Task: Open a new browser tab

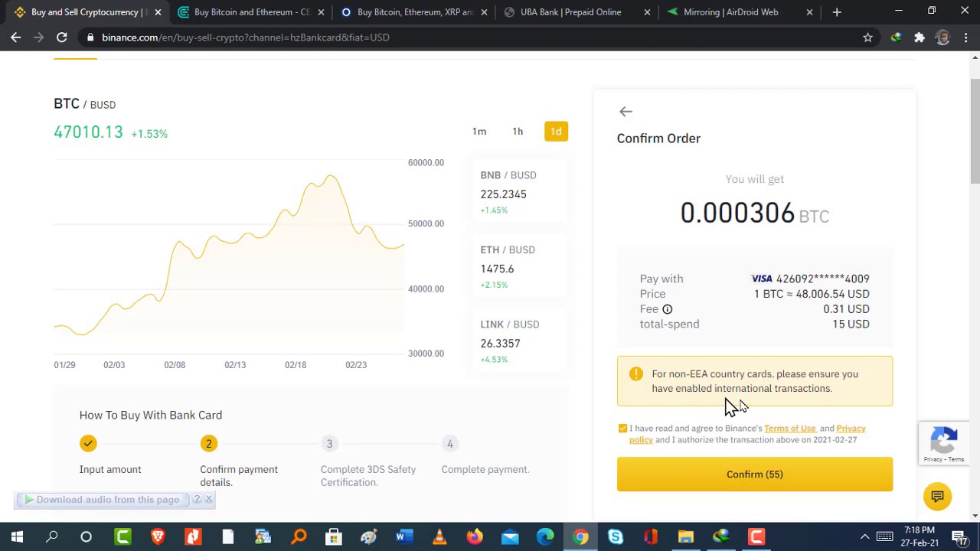Action: coord(837,12)
